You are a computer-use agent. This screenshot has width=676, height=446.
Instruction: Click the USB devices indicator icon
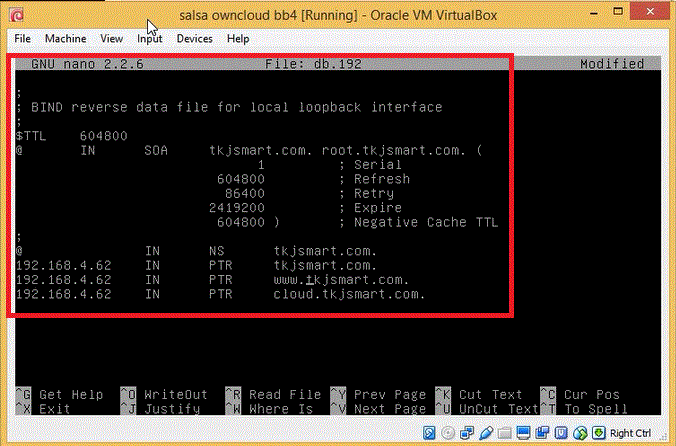pyautogui.click(x=485, y=433)
